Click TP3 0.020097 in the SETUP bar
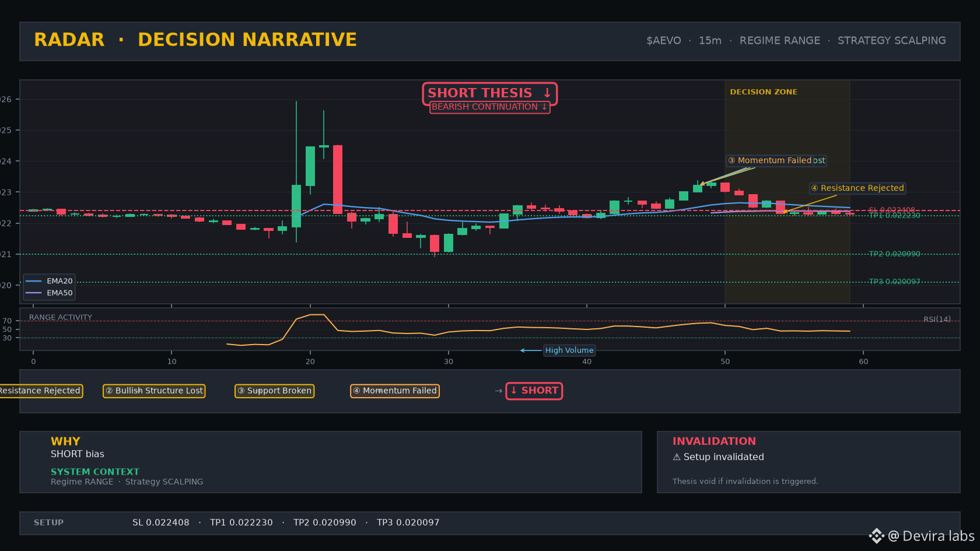The height and width of the screenshot is (551, 980). (408, 523)
